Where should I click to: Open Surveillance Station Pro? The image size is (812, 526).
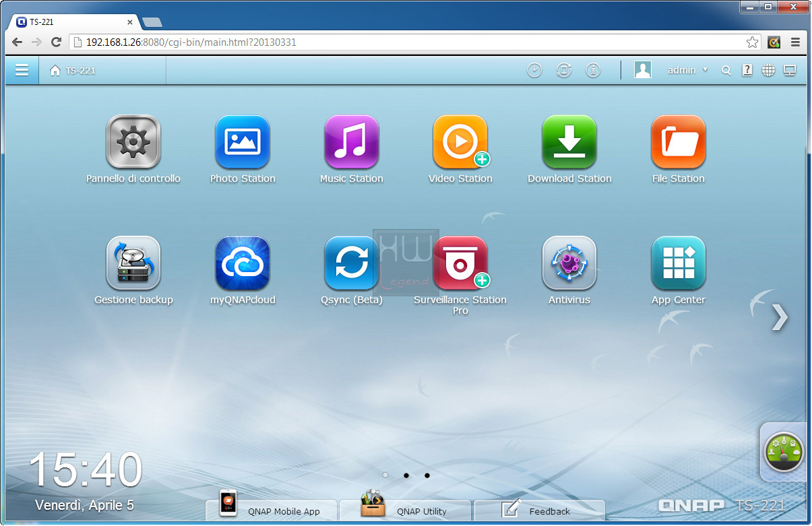[x=460, y=263]
